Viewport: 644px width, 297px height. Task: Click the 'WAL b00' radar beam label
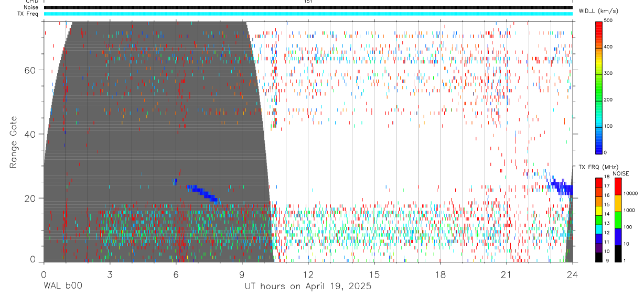62,286
